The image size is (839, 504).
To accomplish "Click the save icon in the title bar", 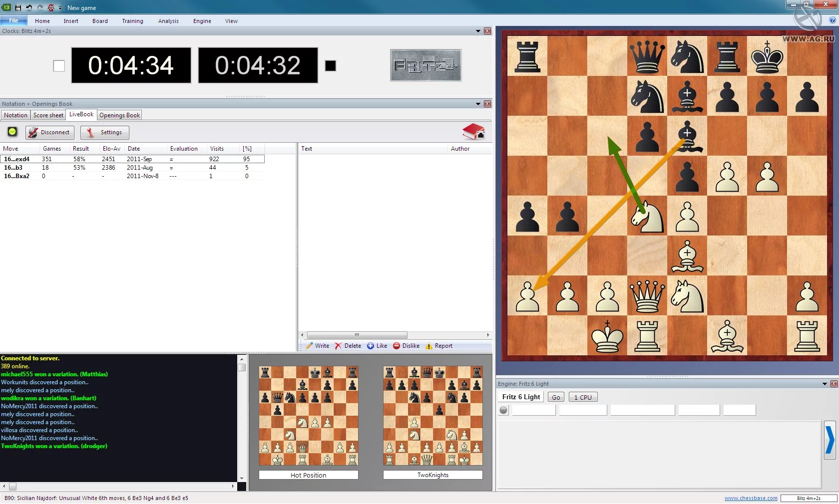I will [x=18, y=7].
